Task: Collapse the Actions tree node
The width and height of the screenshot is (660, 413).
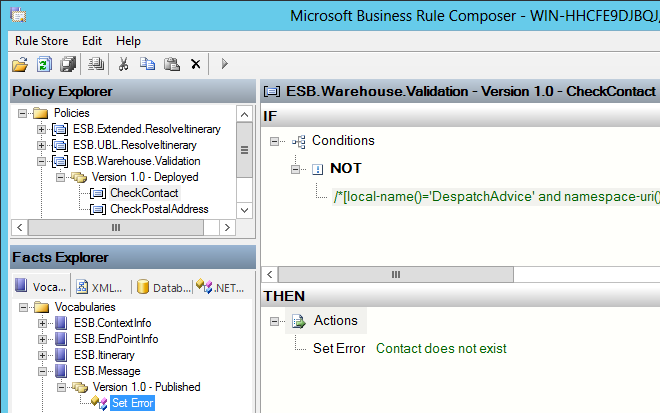Action: click(x=274, y=322)
